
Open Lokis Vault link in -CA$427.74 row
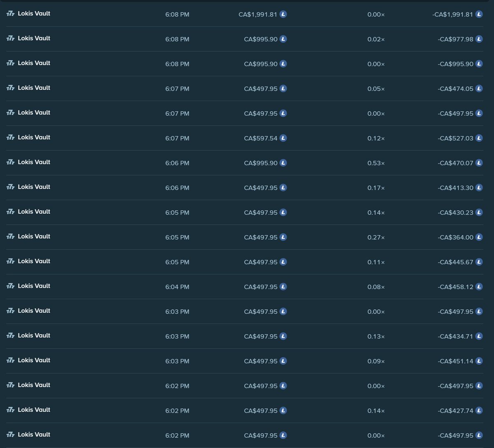click(x=34, y=410)
